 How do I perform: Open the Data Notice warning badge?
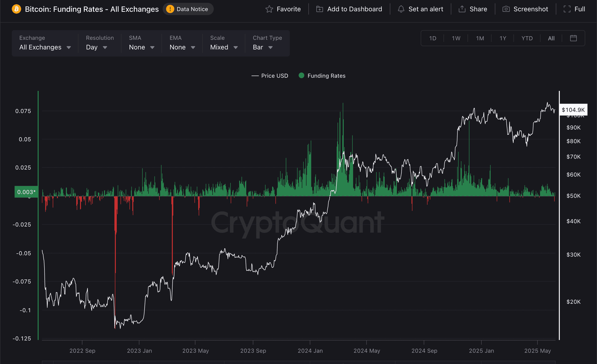click(x=188, y=9)
